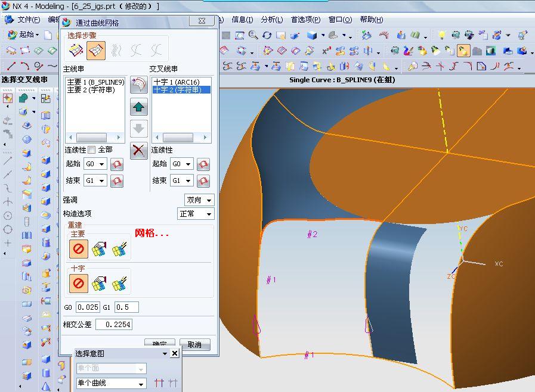Open the 信息(I) menu

[x=242, y=20]
